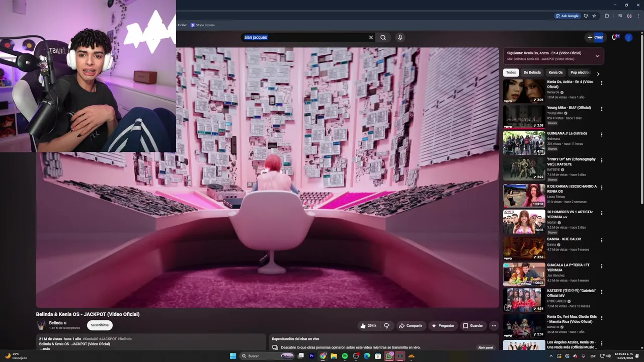Click the Suscribirse button
This screenshot has width=644, height=362.
click(x=100, y=325)
